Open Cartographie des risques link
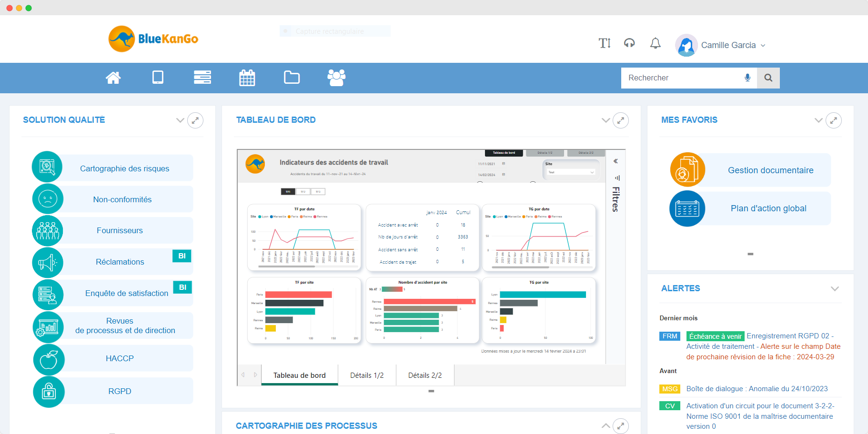Viewport: 868px width, 434px height. click(x=124, y=168)
